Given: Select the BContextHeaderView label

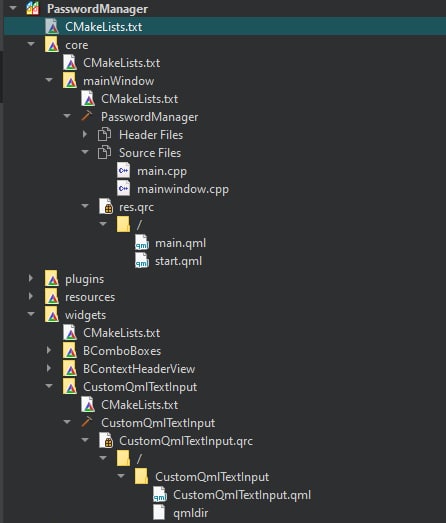Looking at the screenshot, I should pyautogui.click(x=139, y=369).
